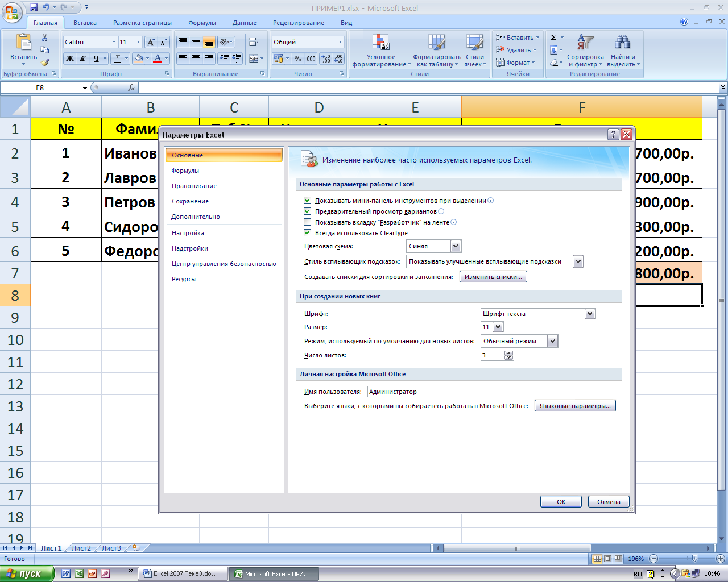This screenshot has height=582, width=728.
Task: Open the Calibri font name dropdown
Action: (x=114, y=42)
